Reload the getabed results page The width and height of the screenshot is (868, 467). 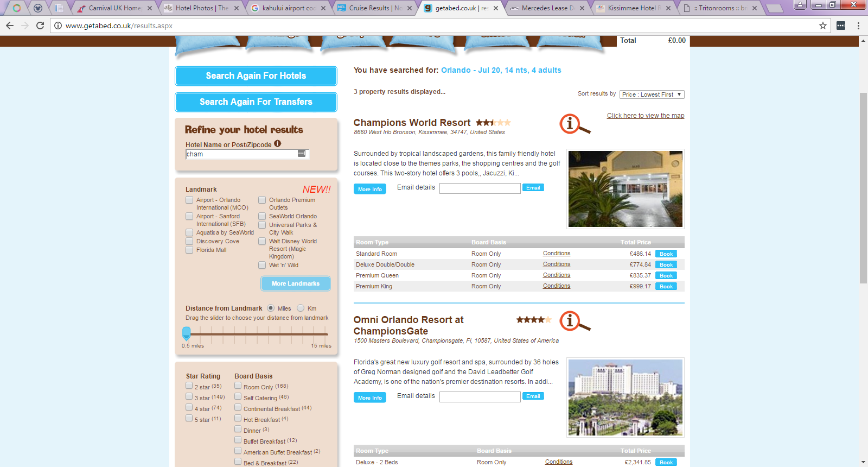point(40,26)
